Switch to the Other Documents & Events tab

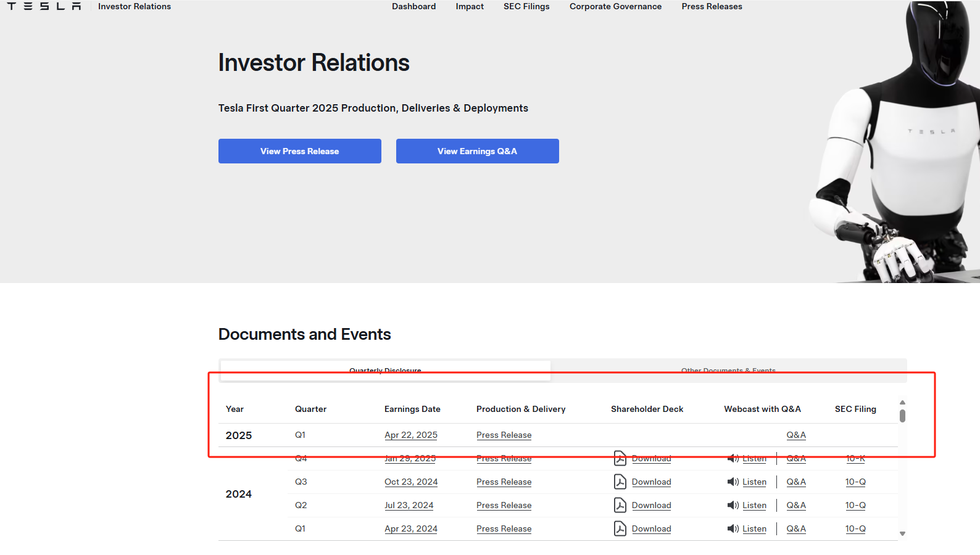(728, 371)
